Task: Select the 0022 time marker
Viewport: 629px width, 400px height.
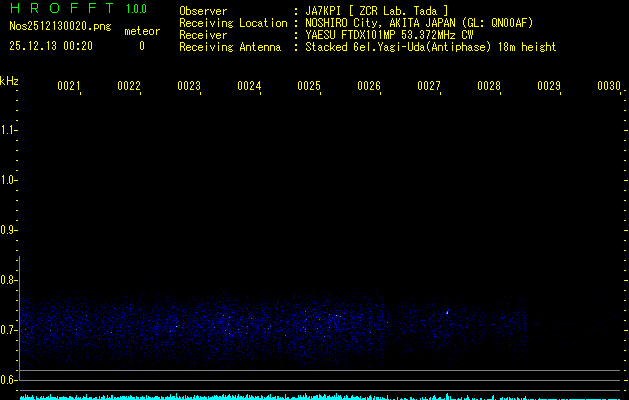Action: click(x=129, y=87)
